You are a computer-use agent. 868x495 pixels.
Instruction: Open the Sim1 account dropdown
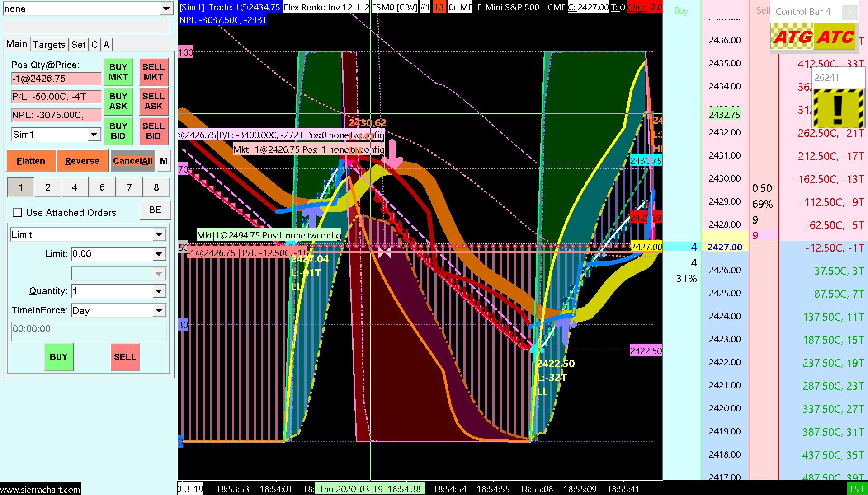coord(94,134)
